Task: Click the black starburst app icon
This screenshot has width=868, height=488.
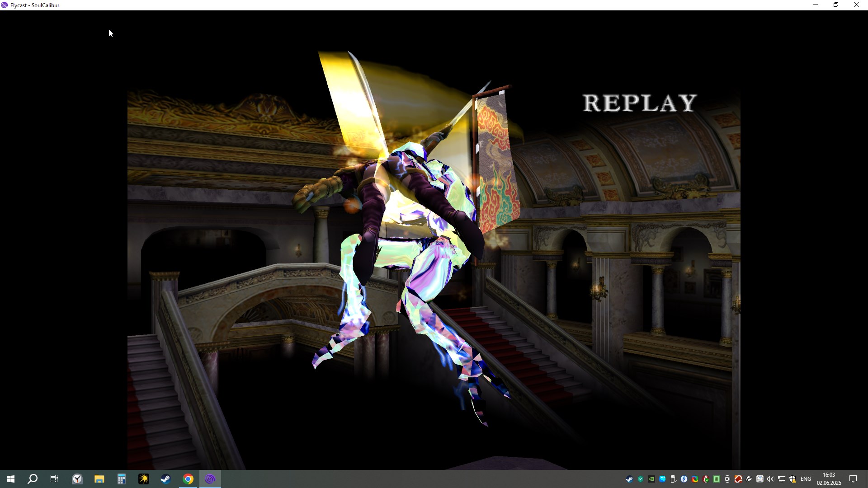Action: tap(143, 479)
